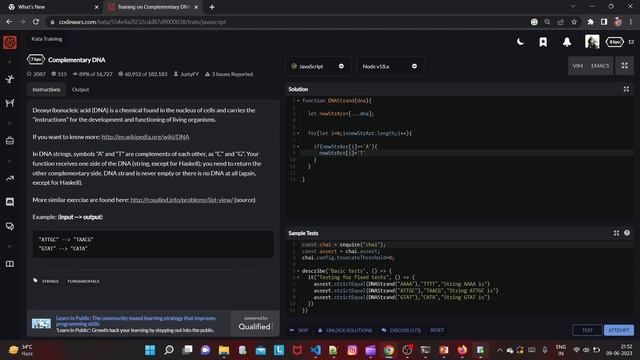Open the Discussions speech bubbles sidebar icon
This screenshot has height=360, width=640.
pyautogui.click(x=10, y=227)
